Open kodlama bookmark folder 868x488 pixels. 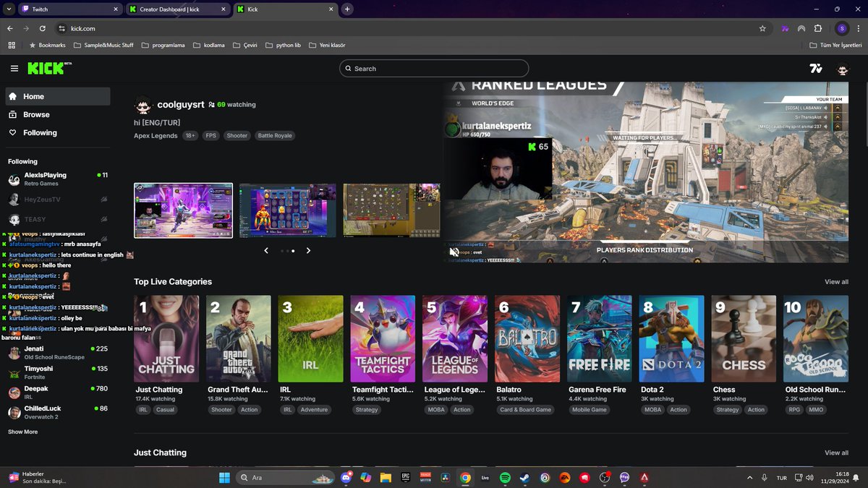click(x=208, y=45)
